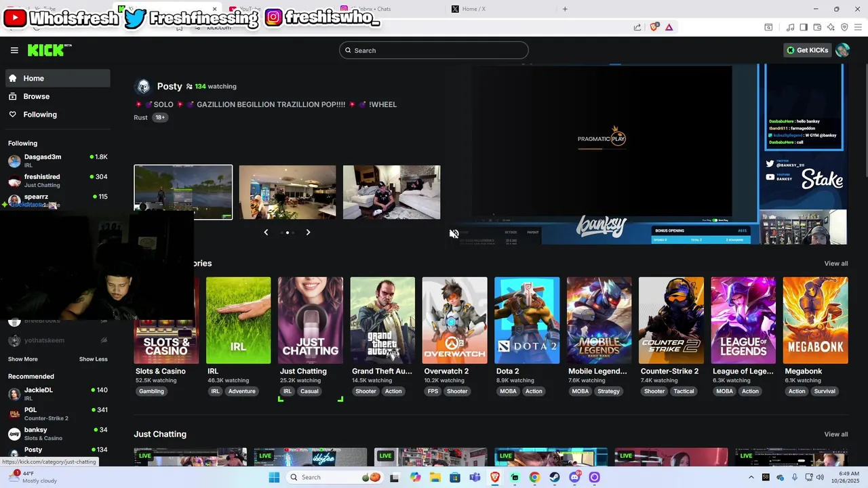Unmute the featured stream player
Image resolution: width=868 pixels, height=488 pixels.
[x=454, y=234]
